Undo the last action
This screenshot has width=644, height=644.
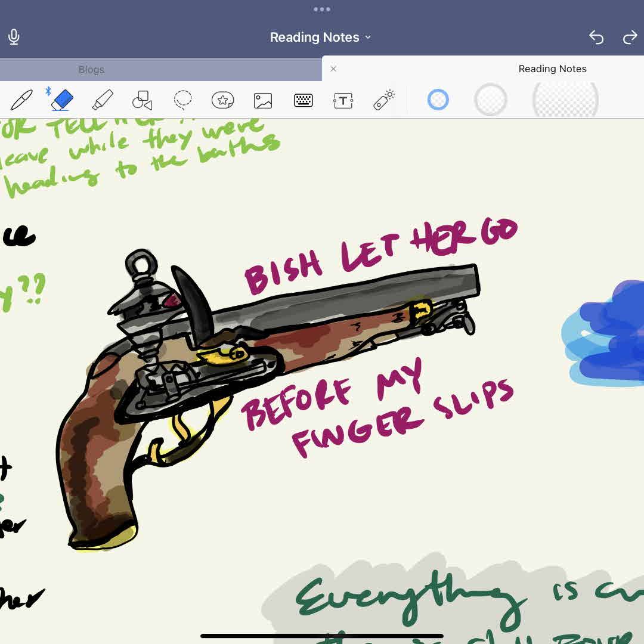[x=596, y=38]
